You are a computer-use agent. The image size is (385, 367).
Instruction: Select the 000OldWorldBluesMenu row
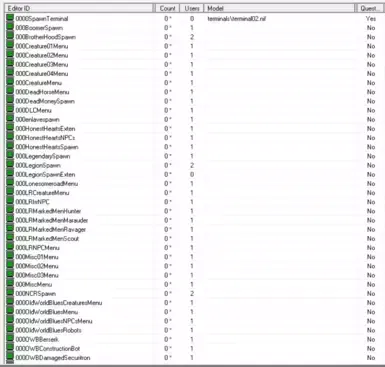coord(47,312)
